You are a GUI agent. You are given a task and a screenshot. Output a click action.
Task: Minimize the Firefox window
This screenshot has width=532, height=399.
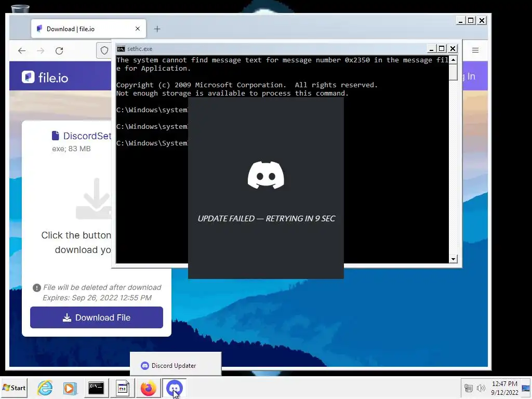coord(460,21)
